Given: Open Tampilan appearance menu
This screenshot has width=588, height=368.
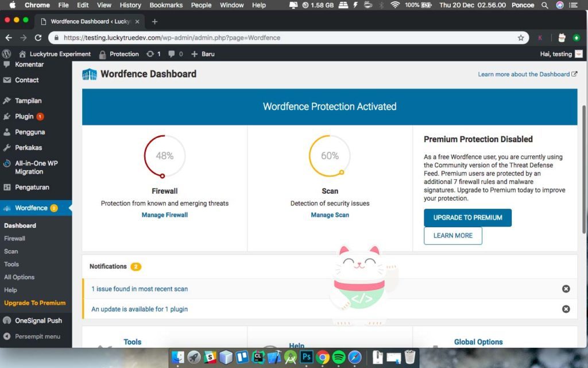Looking at the screenshot, I should pos(28,101).
